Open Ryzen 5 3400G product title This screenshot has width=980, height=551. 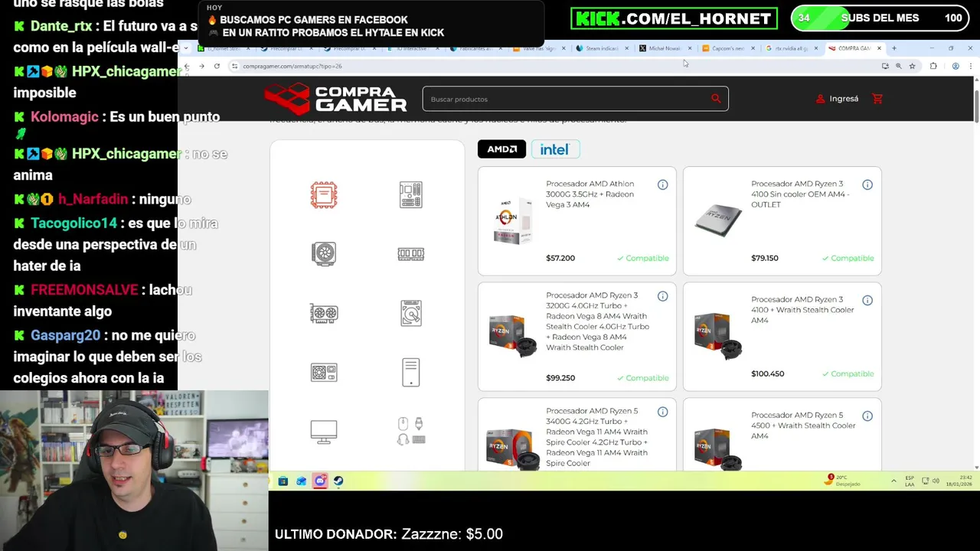[x=597, y=437]
